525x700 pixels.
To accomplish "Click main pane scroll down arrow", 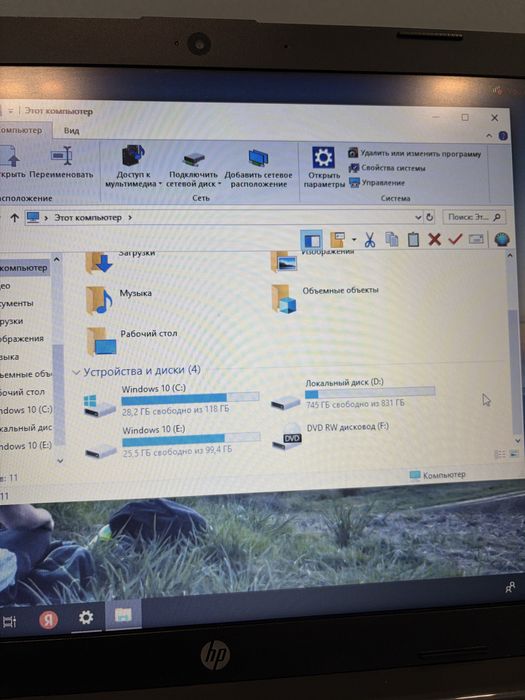I will tap(517, 441).
